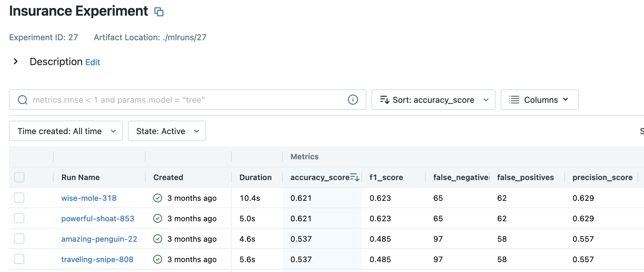Open the Sort: accuracy_score dropdown
This screenshot has width=644, height=272.
coord(433,100)
